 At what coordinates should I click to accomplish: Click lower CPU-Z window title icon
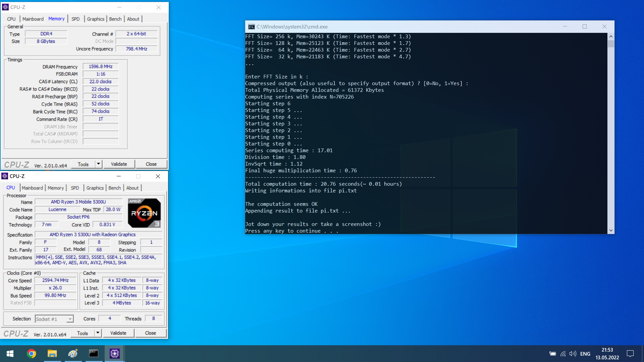(5, 176)
